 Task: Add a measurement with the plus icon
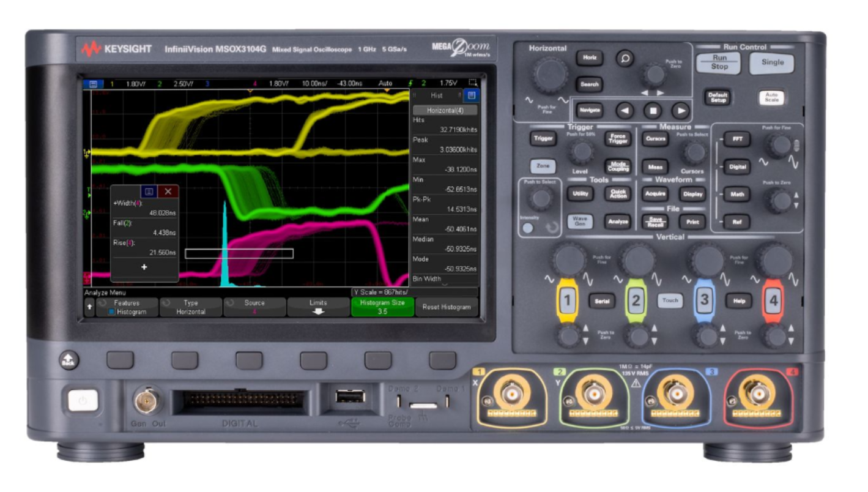coord(144,267)
